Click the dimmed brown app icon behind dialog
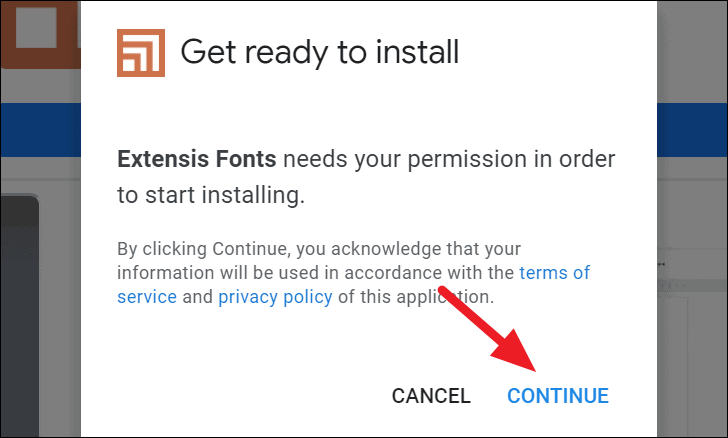Screen dimensions: 728x438 coord(40,34)
